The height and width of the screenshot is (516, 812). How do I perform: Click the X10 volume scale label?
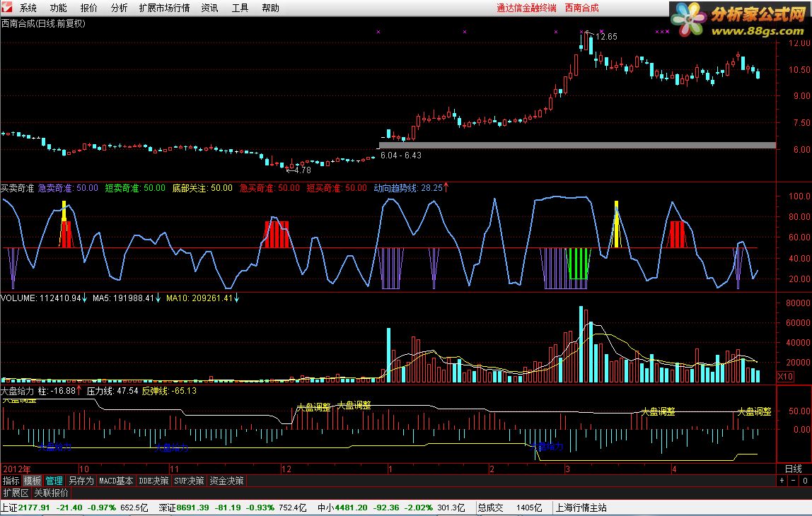786,376
